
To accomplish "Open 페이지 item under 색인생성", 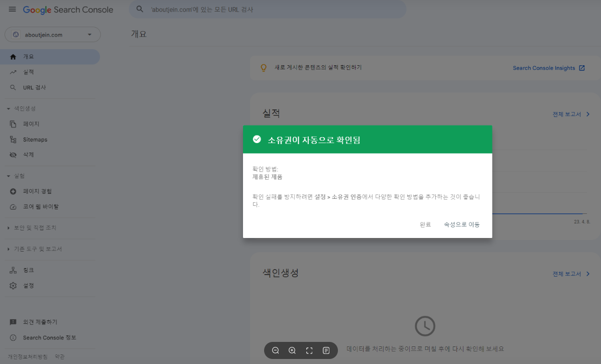I will (x=50, y=124).
